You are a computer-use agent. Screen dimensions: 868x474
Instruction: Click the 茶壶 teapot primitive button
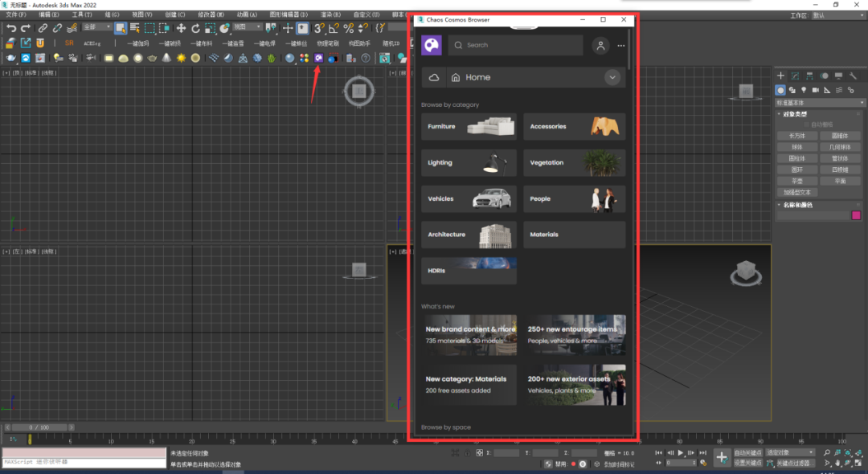797,182
